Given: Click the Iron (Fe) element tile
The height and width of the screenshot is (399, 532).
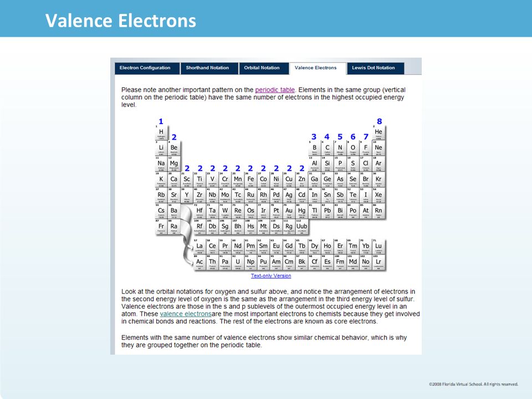Looking at the screenshot, I should click(x=250, y=179).
